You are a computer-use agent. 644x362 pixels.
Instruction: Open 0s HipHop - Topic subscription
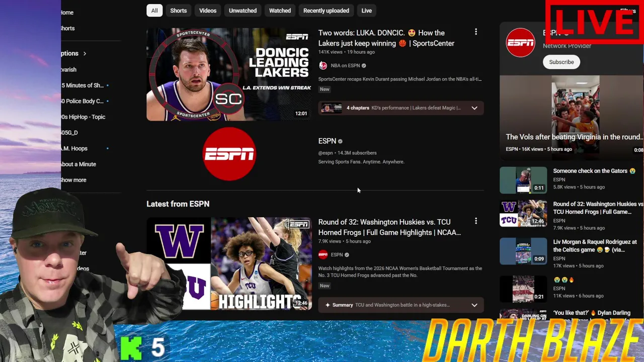(x=83, y=117)
